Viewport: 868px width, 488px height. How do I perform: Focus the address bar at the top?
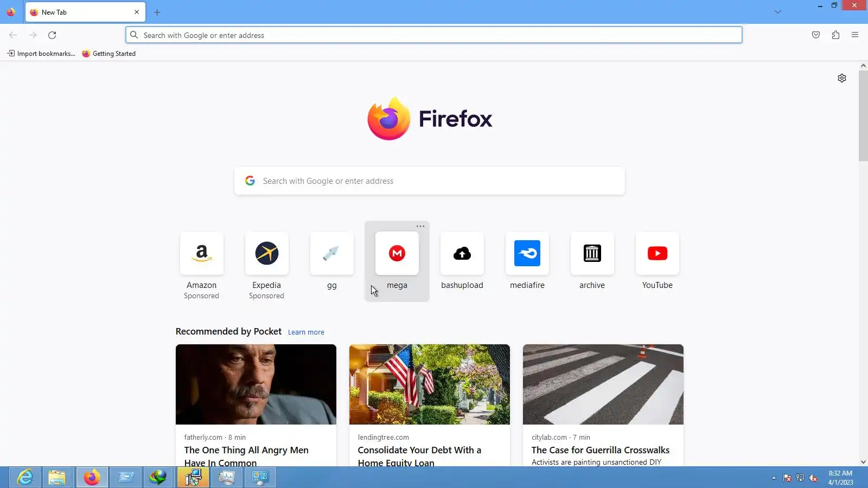434,35
